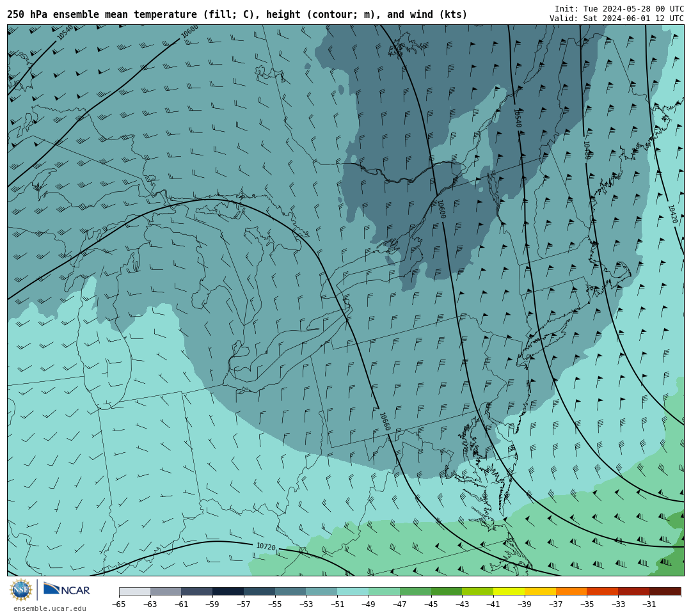Pick the lime swatch between -43 and -41
The width and height of the screenshot is (691, 616).
pyautogui.click(x=478, y=592)
